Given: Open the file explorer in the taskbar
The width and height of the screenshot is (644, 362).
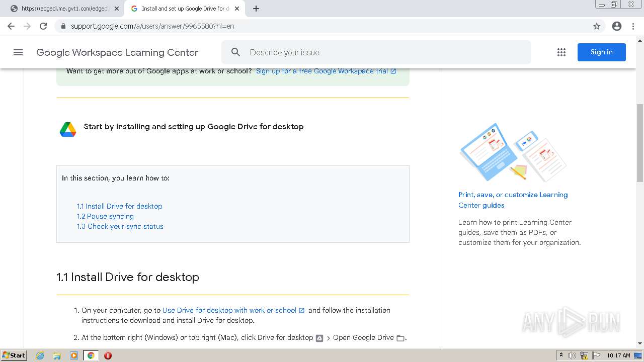Looking at the screenshot, I should 57,355.
